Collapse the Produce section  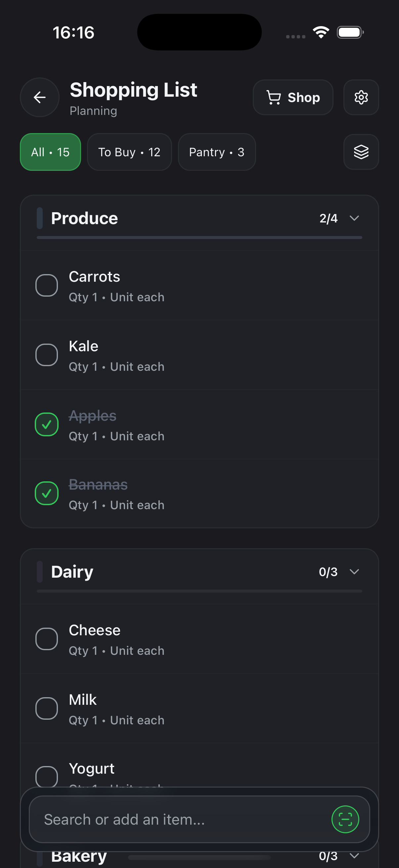click(354, 218)
